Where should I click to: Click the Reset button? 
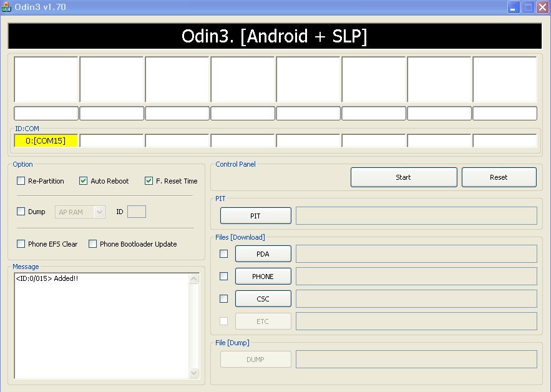point(499,177)
